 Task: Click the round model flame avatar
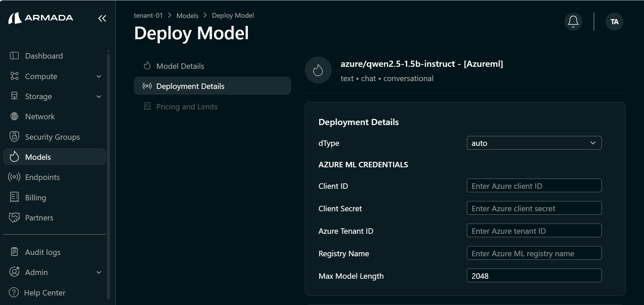(x=318, y=70)
